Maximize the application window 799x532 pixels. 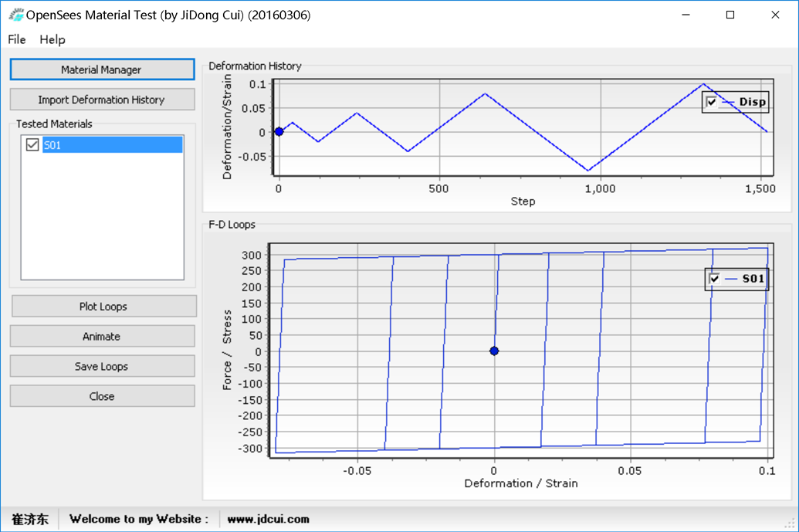(730, 15)
